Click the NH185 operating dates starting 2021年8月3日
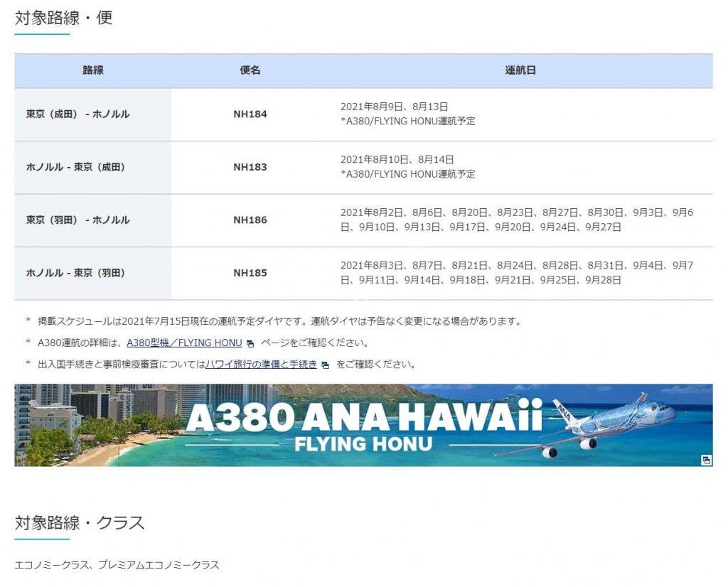 coord(517,273)
